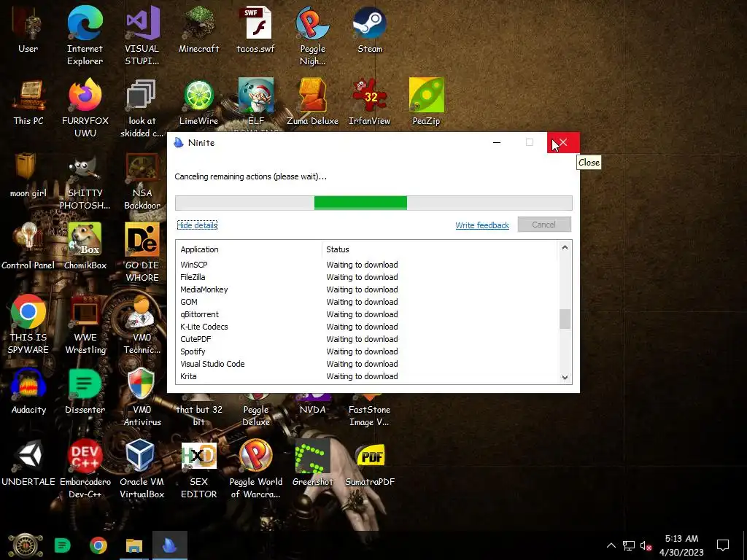
Task: Select the Zuma Deluxe desktop icon
Action: (x=312, y=102)
